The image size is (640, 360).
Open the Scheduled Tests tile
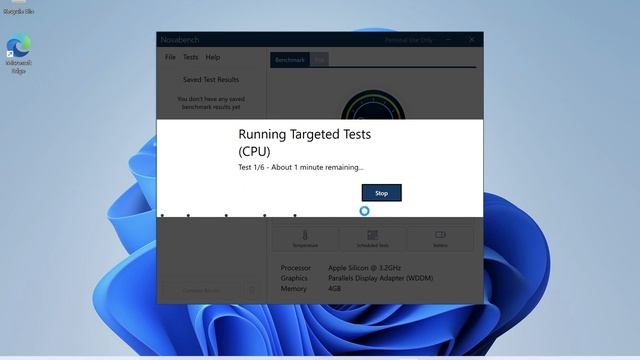tap(372, 239)
